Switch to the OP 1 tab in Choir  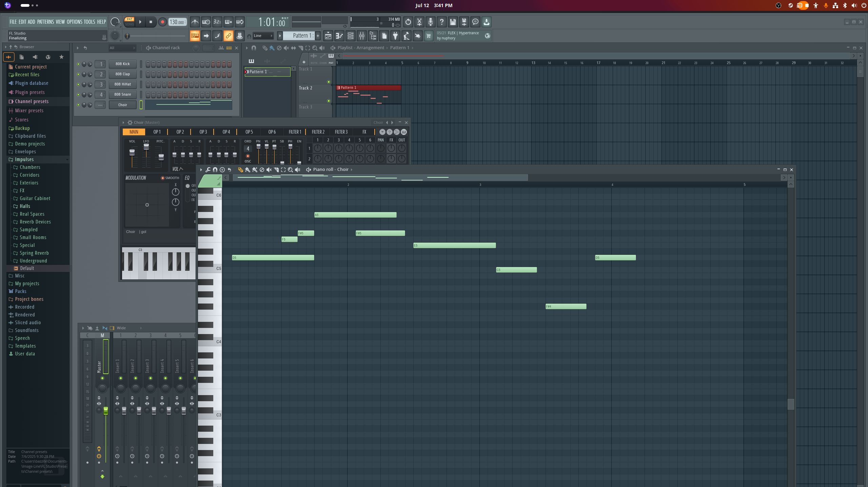click(157, 132)
